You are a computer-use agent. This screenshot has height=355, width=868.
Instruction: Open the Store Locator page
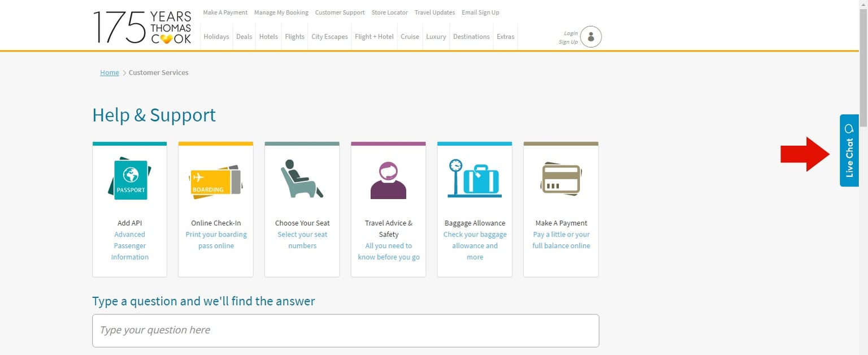click(x=389, y=12)
